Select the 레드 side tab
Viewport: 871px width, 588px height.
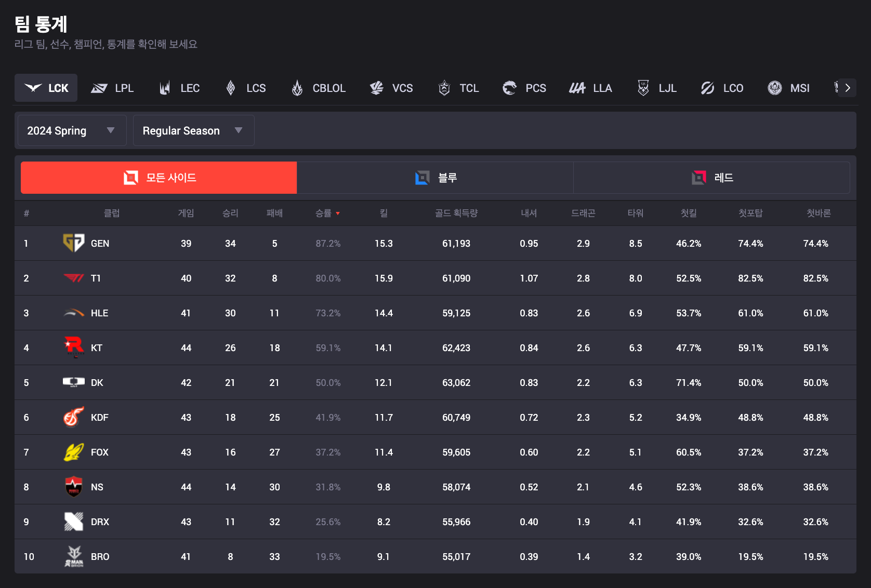coord(711,178)
